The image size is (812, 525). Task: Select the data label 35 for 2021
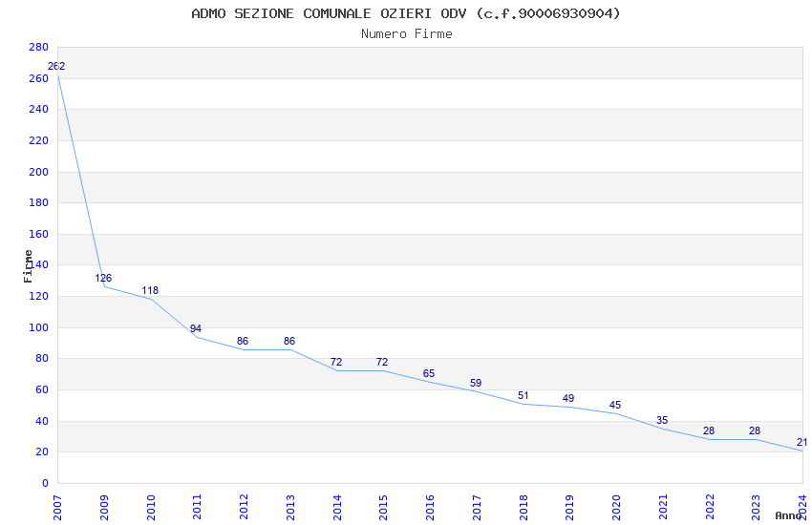(662, 421)
